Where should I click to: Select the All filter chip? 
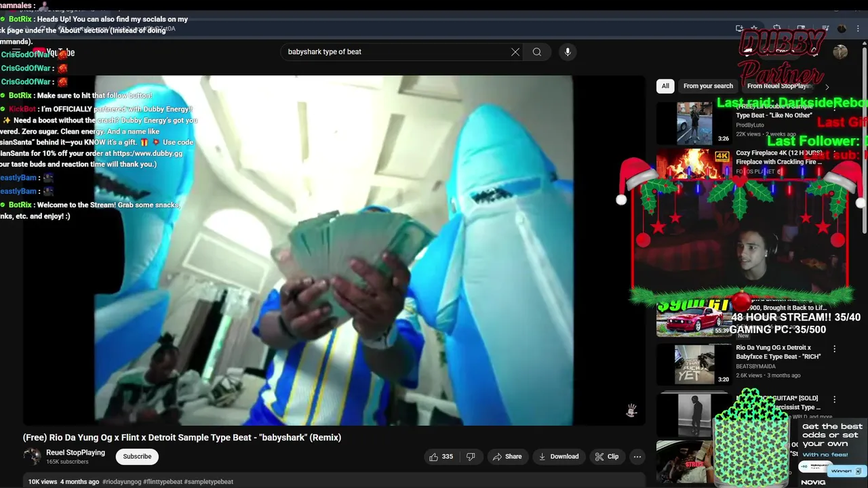[x=665, y=86]
